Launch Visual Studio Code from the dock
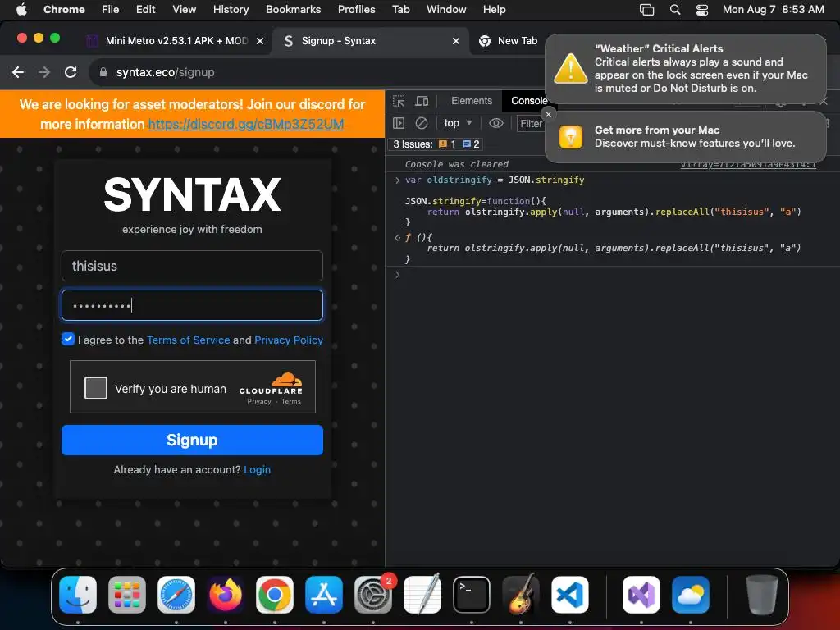Image resolution: width=840 pixels, height=630 pixels. coord(570,595)
